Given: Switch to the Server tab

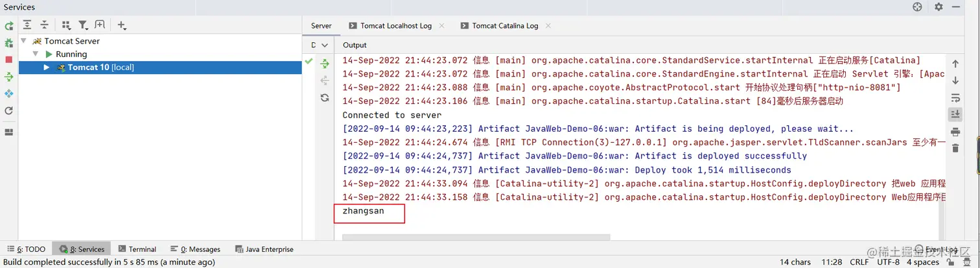Looking at the screenshot, I should [321, 26].
